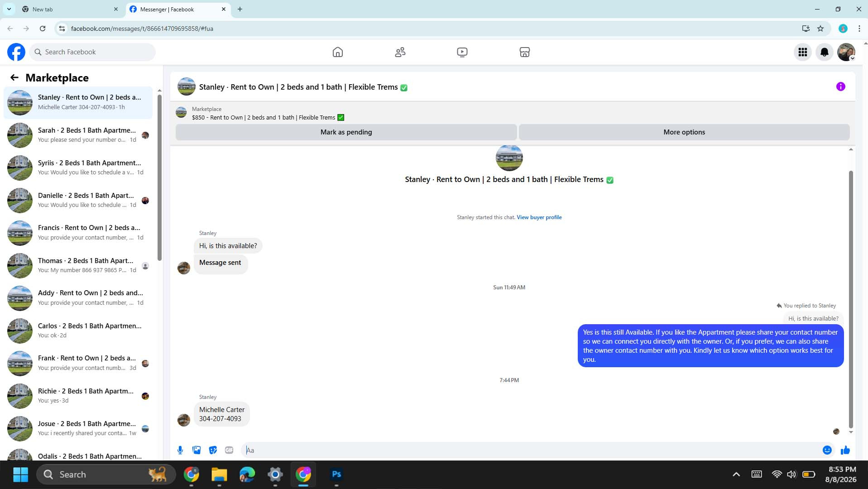Click the "Hi, is this available?" message from Stanley
868x489 pixels.
point(228,246)
